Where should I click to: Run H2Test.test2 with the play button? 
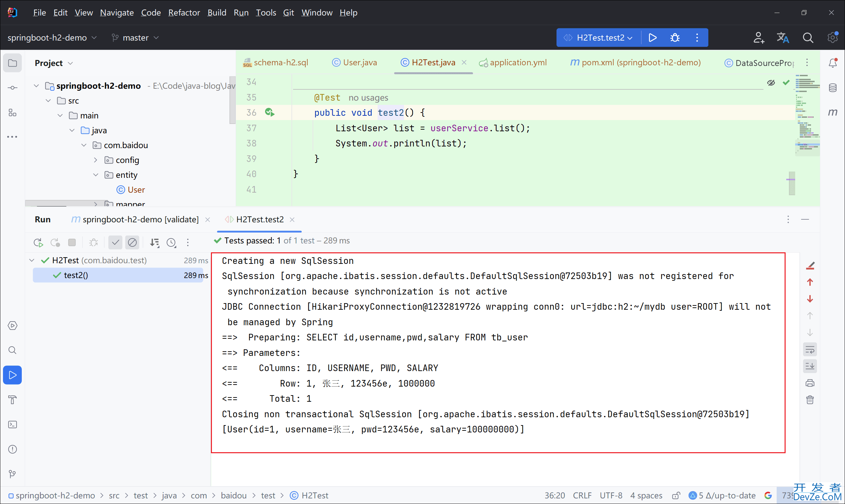click(652, 37)
